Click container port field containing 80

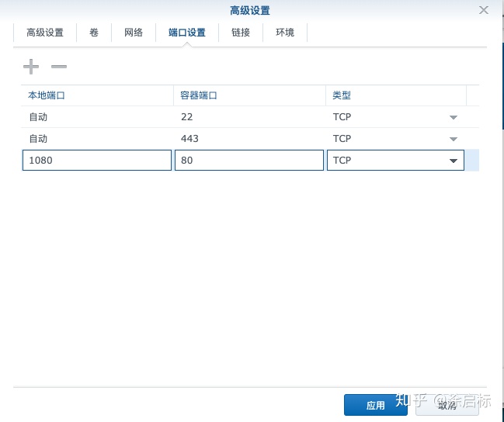tap(249, 161)
